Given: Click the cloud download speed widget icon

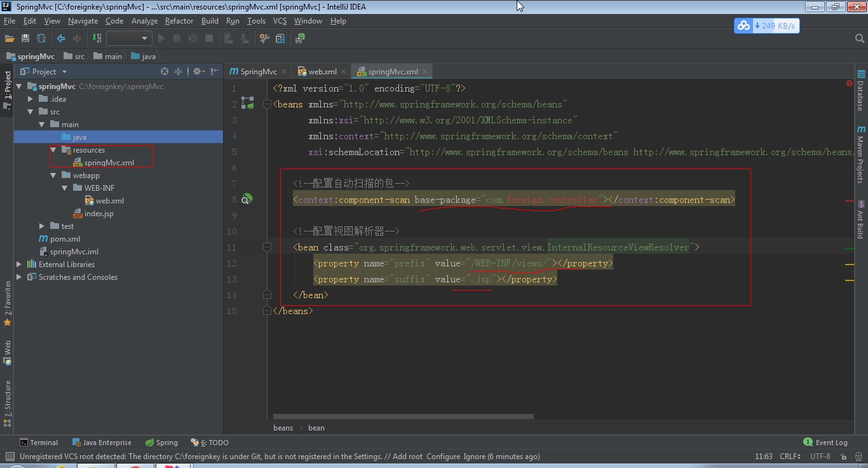Looking at the screenshot, I should click(x=743, y=26).
